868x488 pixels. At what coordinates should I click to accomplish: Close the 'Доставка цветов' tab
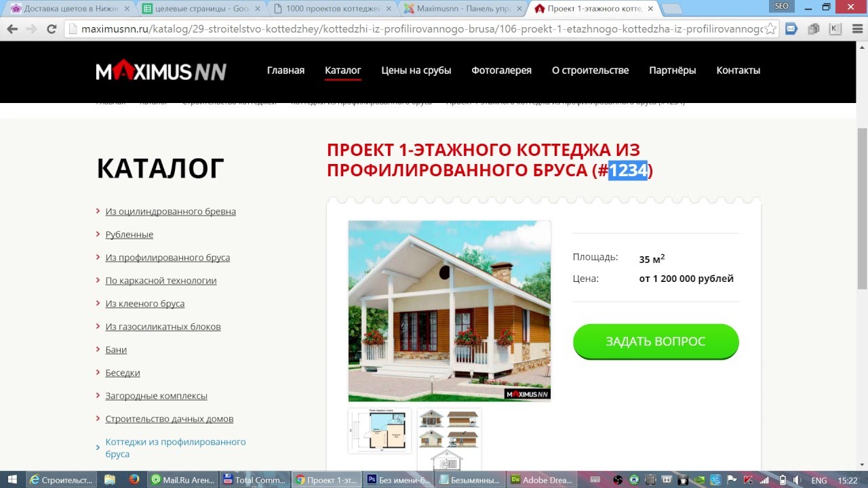[x=126, y=9]
